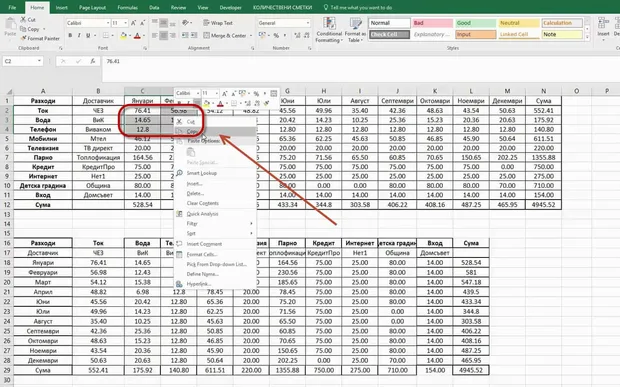Click the Orientation text-angle icon
The image size is (620, 387).
pyautogui.click(x=185, y=23)
